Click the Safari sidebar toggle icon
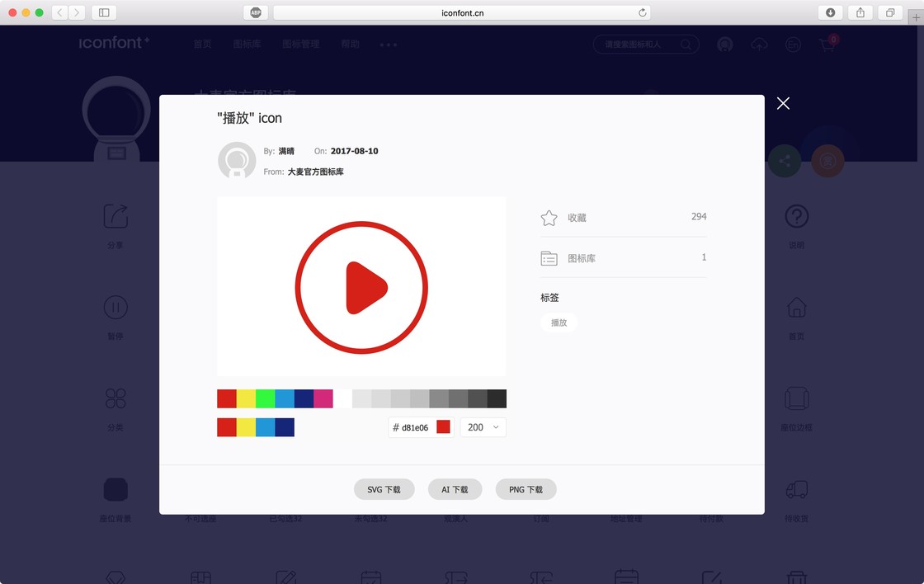Image resolution: width=924 pixels, height=584 pixels. click(x=104, y=12)
